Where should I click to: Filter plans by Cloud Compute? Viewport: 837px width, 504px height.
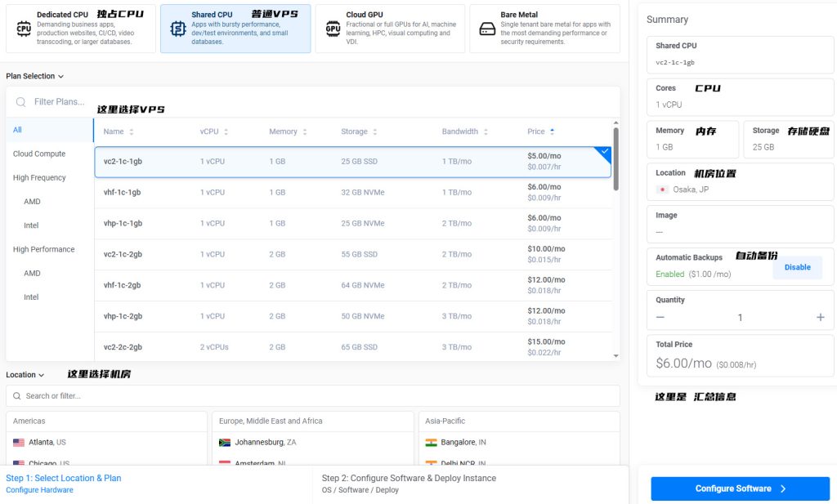pyautogui.click(x=39, y=154)
